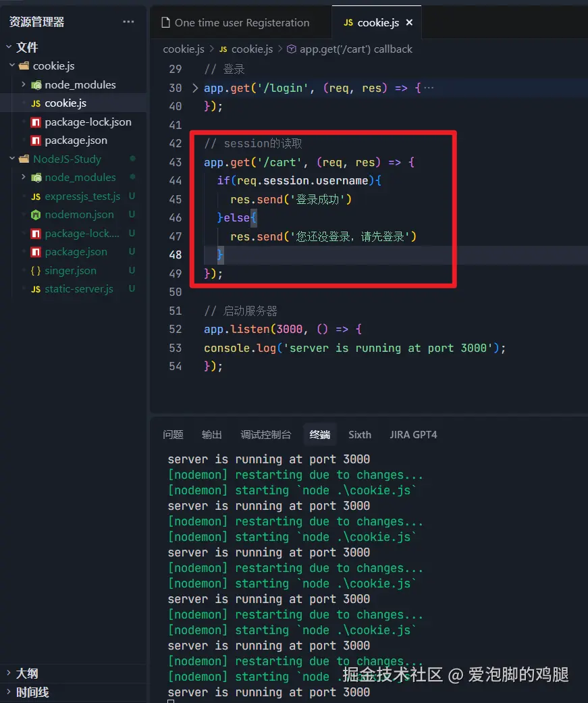Screen dimensions: 588x703
Task: Open truncated package-lock file in NodeJS-Study
Action: tap(82, 233)
